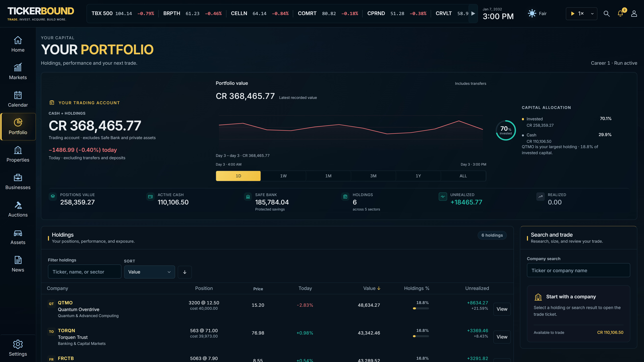Open the Auctions page

coord(18,209)
